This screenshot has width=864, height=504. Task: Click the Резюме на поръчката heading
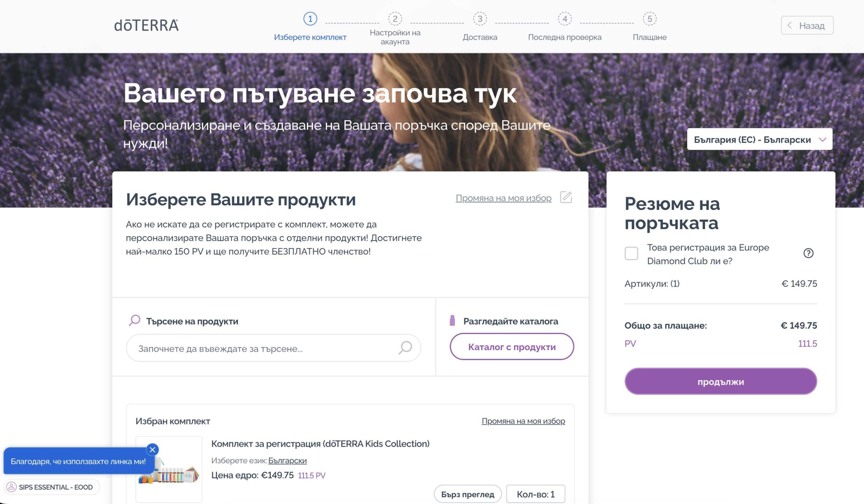pyautogui.click(x=672, y=213)
